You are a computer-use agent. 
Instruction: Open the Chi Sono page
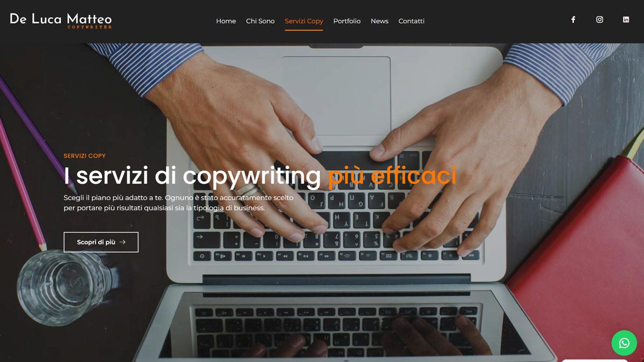tap(260, 21)
